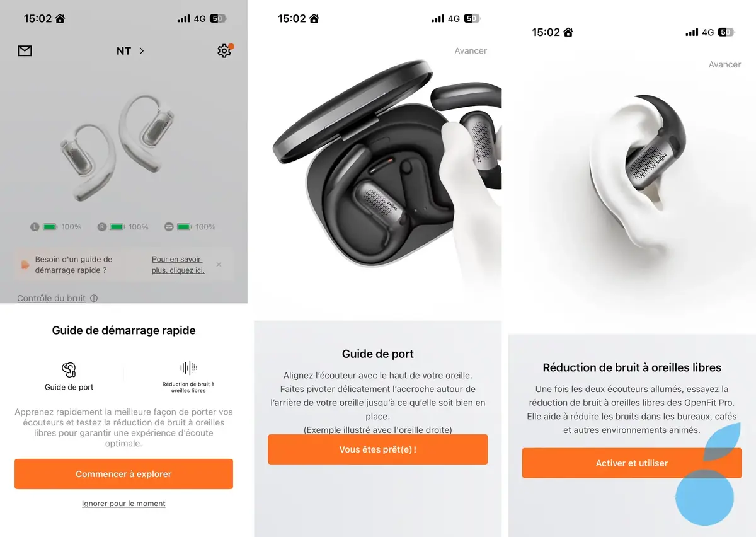Select the Guide de port ear icon
Image resolution: width=756 pixels, height=537 pixels.
[69, 370]
